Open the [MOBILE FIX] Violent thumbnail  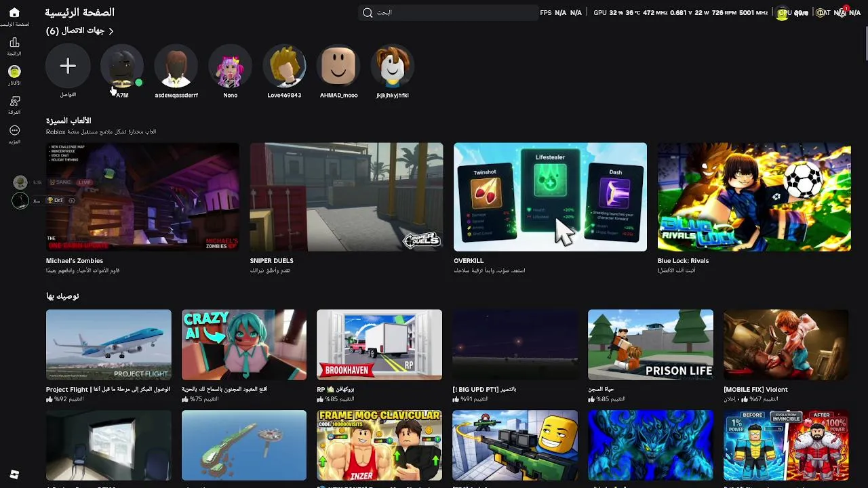(x=786, y=345)
